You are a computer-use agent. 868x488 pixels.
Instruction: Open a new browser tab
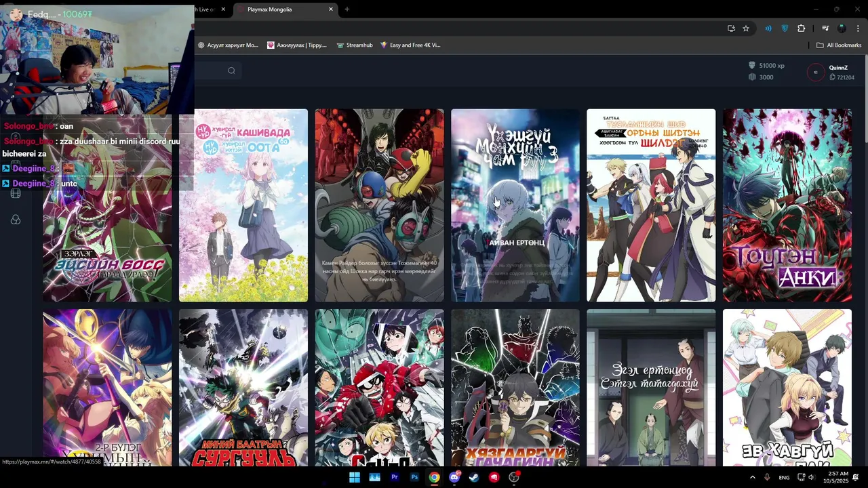[x=347, y=9]
